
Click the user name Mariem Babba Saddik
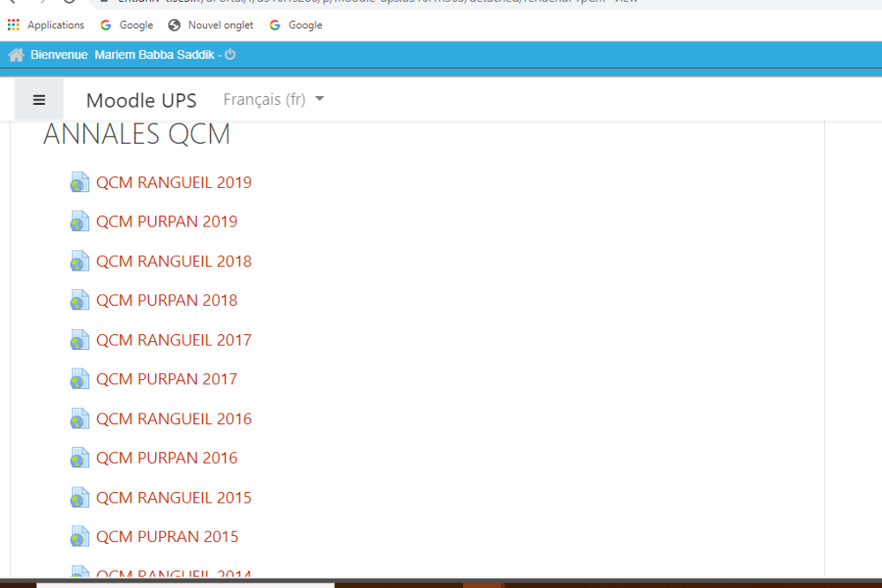click(156, 55)
